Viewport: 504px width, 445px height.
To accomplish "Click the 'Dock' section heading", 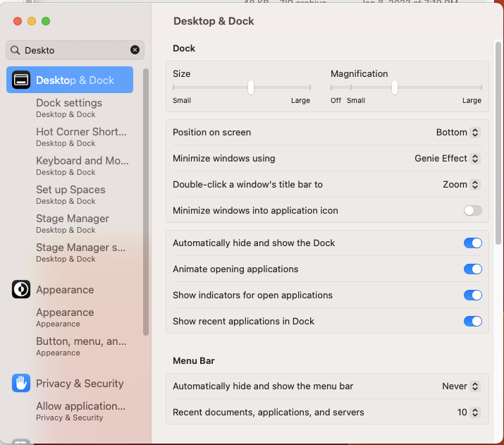I will tap(184, 48).
